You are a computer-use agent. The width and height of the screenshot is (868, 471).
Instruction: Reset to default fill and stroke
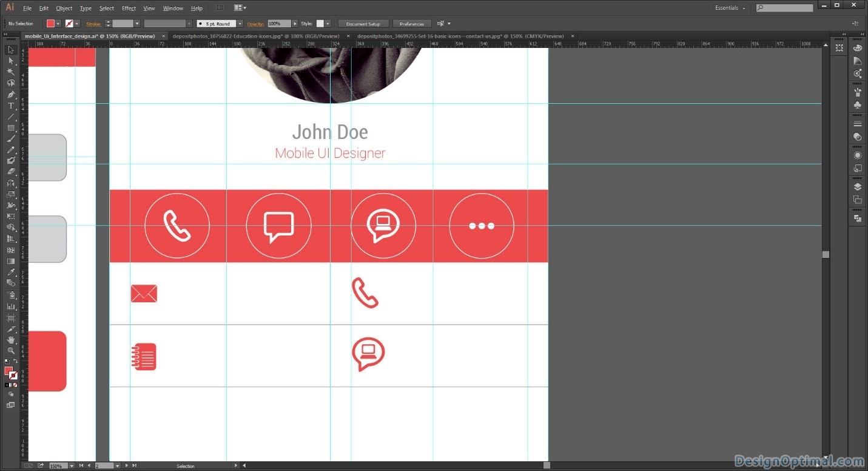(x=6, y=361)
